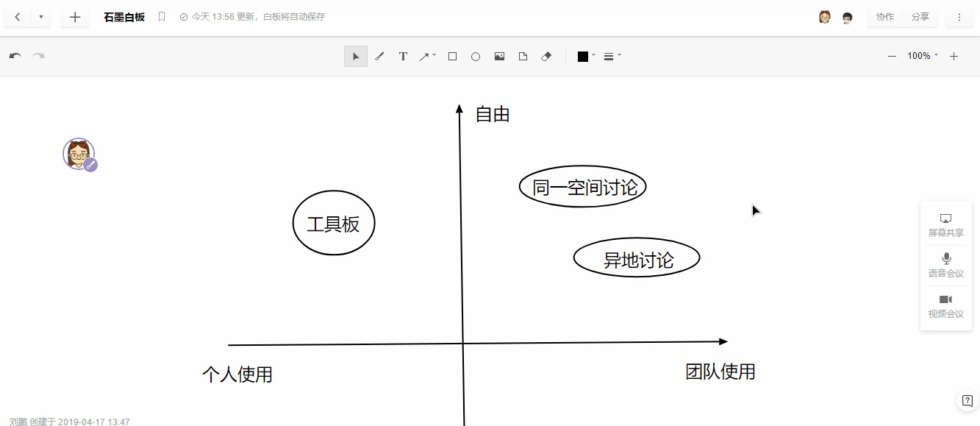
Task: Open the 协作 collaboration button
Action: point(885,17)
